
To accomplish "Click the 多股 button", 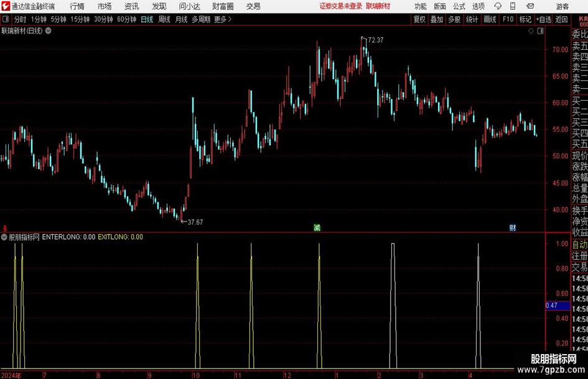I will (454, 19).
